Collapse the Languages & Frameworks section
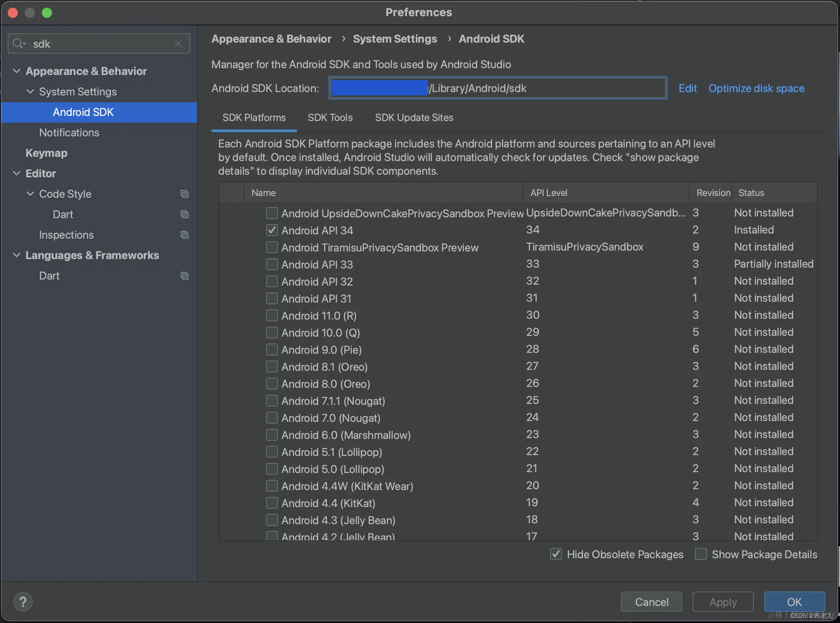The width and height of the screenshot is (840, 623). coord(17,255)
